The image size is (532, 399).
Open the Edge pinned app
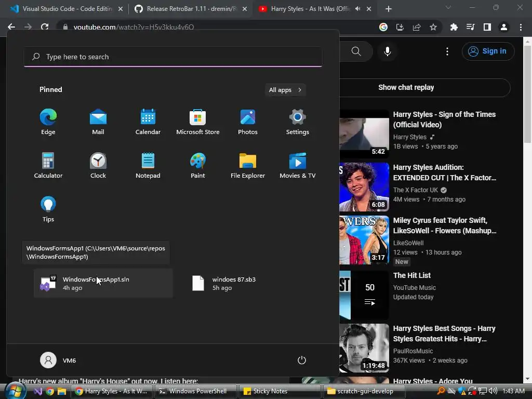pyautogui.click(x=48, y=122)
